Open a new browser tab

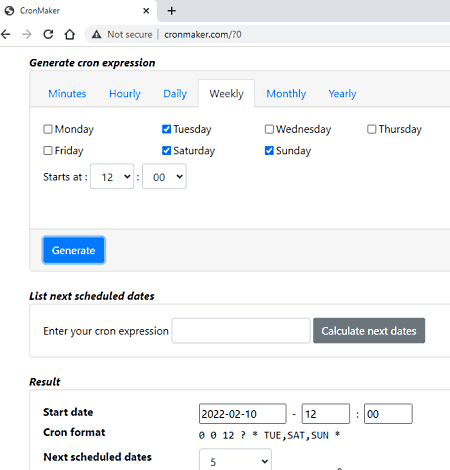172,11
